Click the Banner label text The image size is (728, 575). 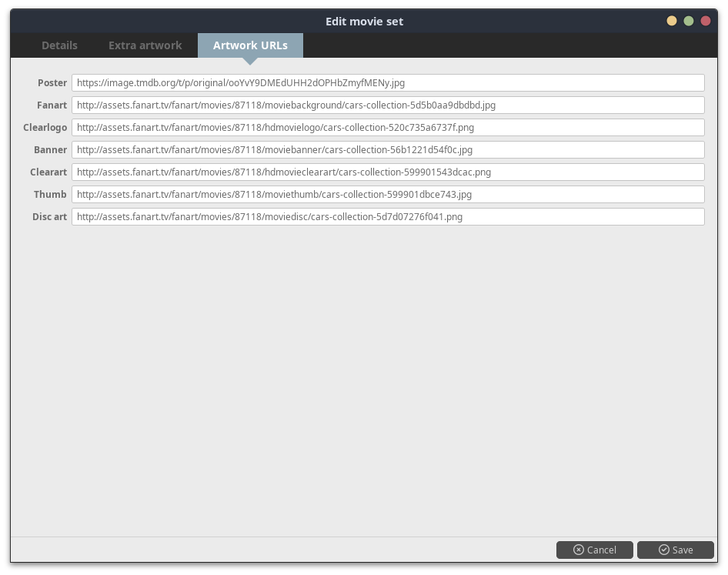(50, 150)
